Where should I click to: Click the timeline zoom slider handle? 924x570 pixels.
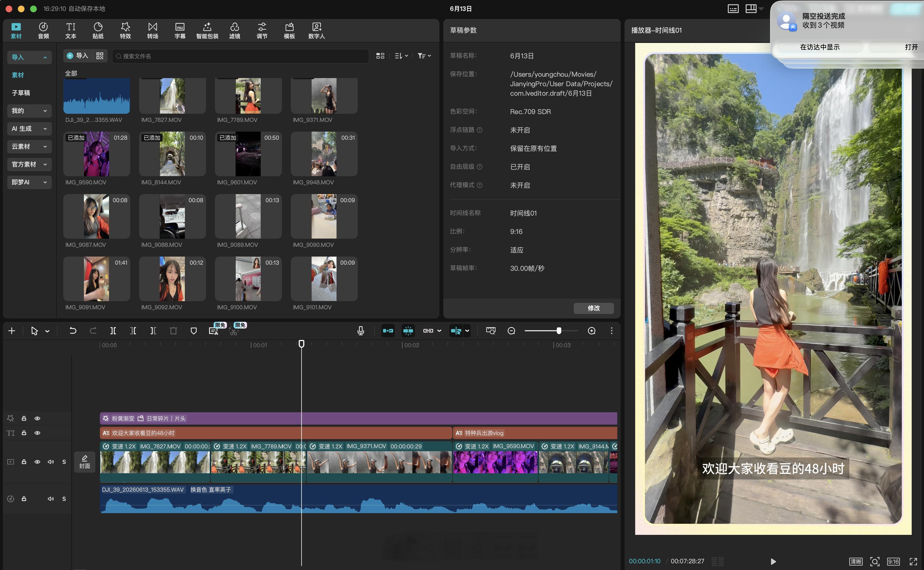(559, 331)
